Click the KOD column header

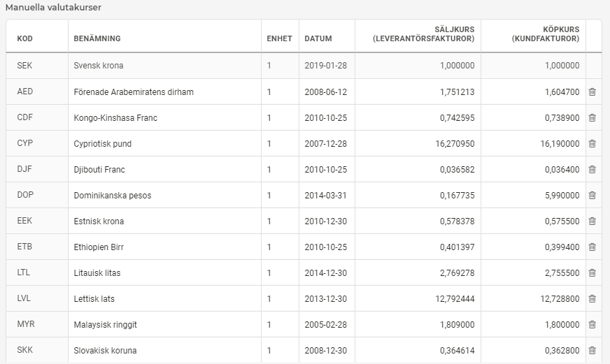(x=25, y=38)
